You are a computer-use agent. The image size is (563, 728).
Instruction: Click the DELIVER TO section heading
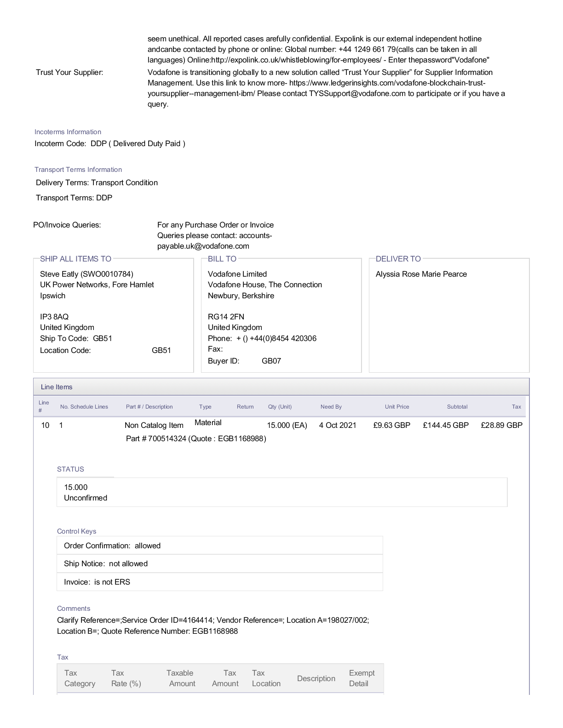coord(398,259)
